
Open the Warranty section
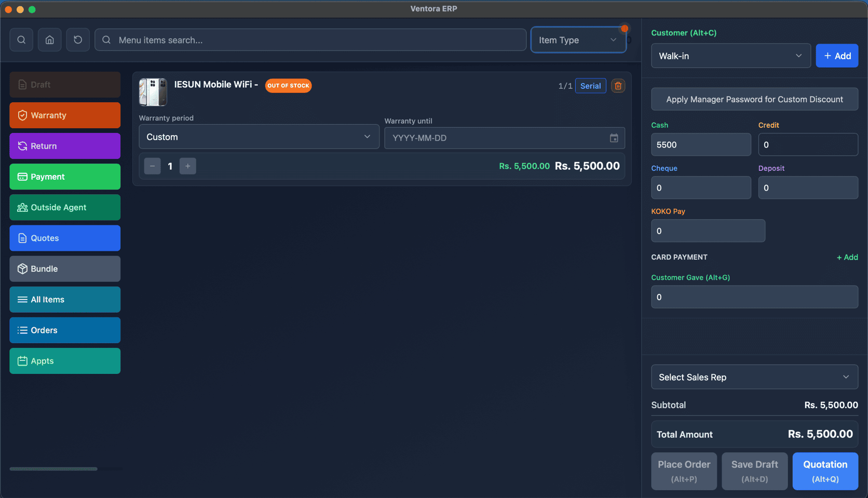pyautogui.click(x=65, y=115)
